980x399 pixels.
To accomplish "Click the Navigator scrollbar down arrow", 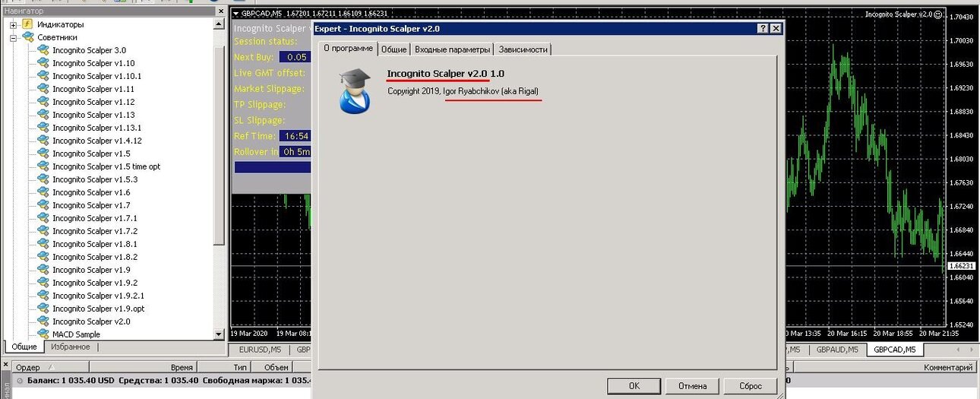I will [220, 334].
